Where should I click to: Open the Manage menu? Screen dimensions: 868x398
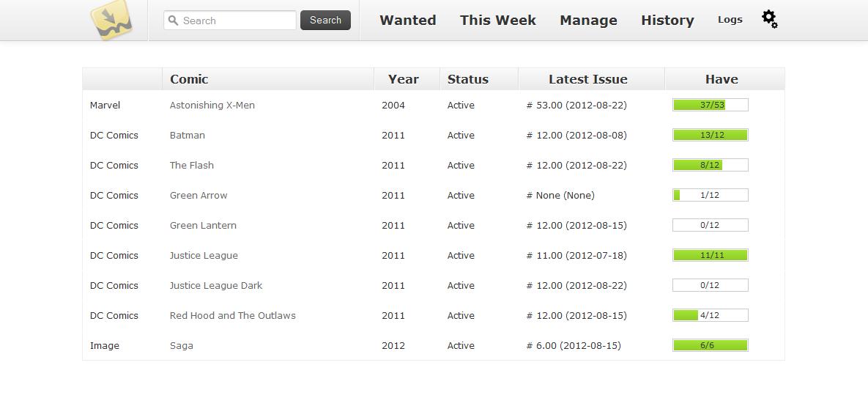point(588,20)
